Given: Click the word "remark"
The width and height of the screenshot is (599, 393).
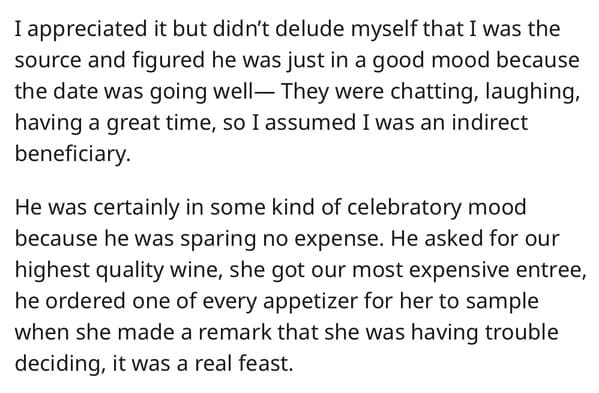Looking at the screenshot, I should 235,332.
